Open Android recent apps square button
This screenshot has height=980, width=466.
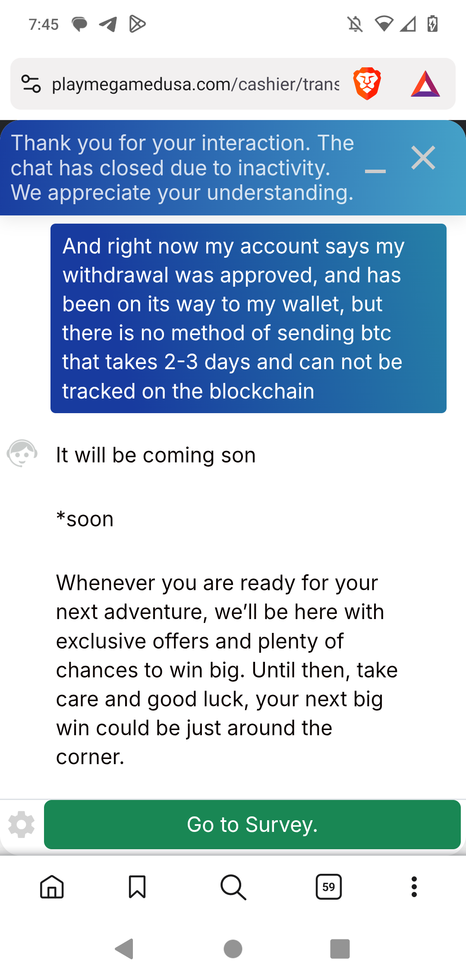[x=340, y=948]
